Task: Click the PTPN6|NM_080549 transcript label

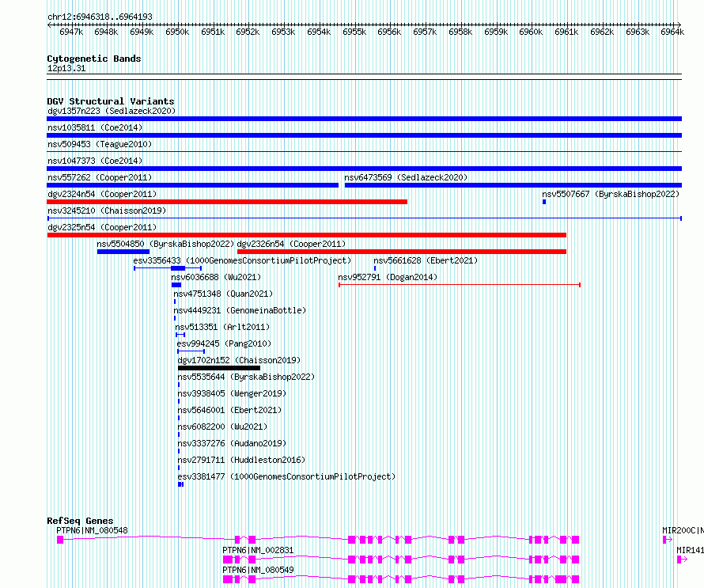Action: point(258,570)
